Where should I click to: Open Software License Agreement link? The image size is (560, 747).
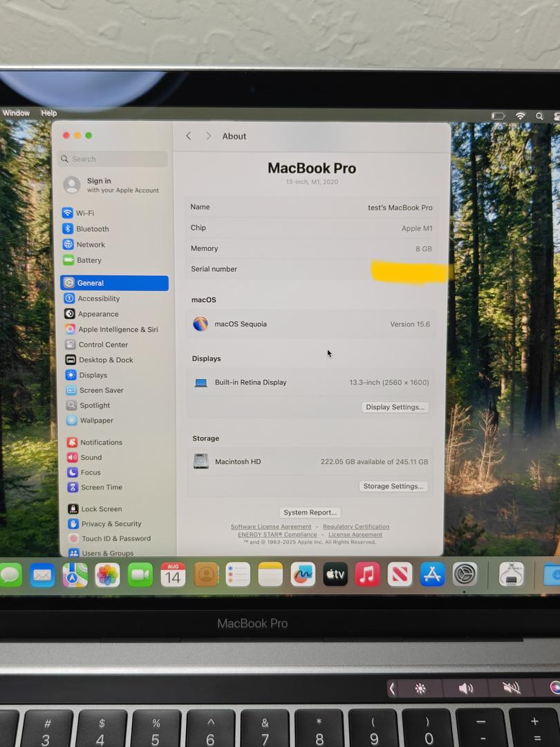271,526
